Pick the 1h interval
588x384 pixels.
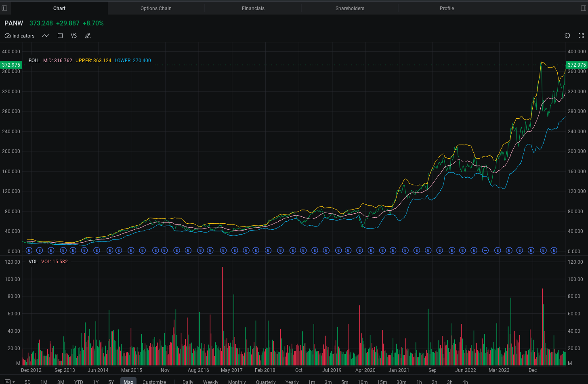419,382
